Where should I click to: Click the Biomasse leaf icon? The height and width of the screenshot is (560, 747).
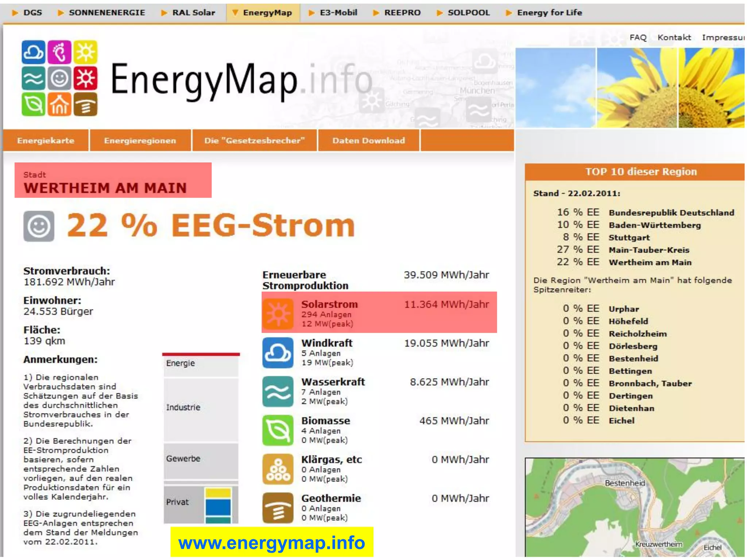click(278, 430)
